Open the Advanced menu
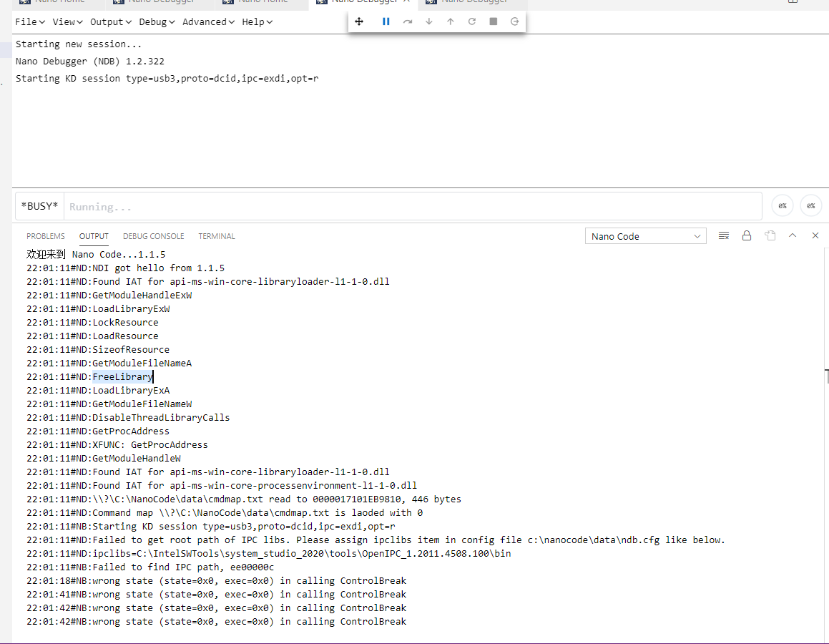Screen dimensions: 829x644 coord(208,21)
